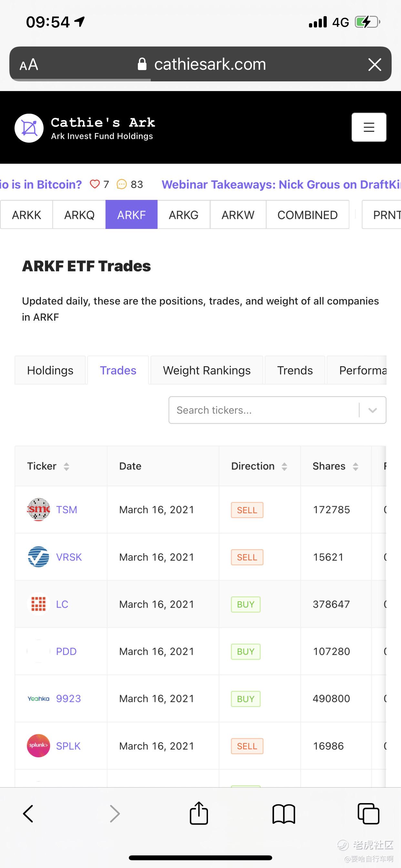This screenshot has height=868, width=401.
Task: Switch to the ARKG fund tab
Action: click(x=183, y=215)
